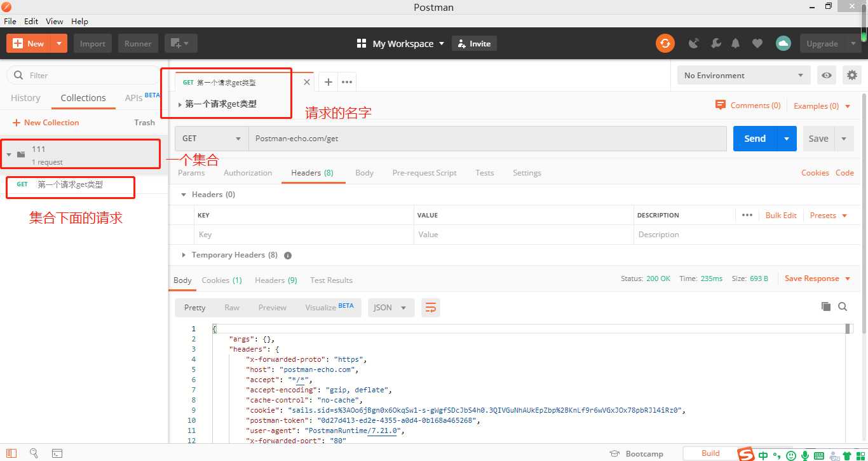Open the New button dropdown arrow
Viewport: 868px width, 461px height.
59,43
